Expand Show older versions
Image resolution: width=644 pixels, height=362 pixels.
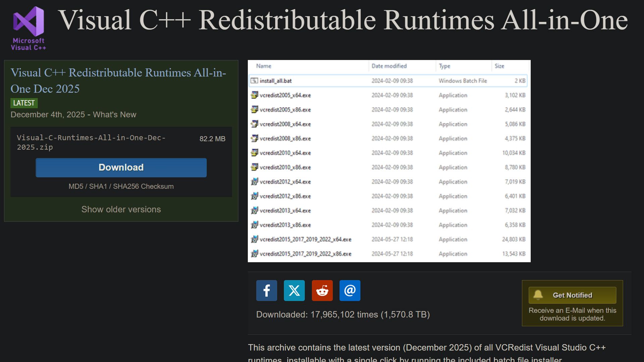coord(121,209)
